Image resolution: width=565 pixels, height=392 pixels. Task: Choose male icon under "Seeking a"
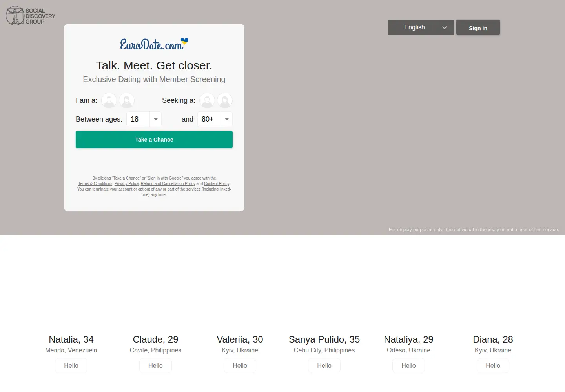point(207,100)
